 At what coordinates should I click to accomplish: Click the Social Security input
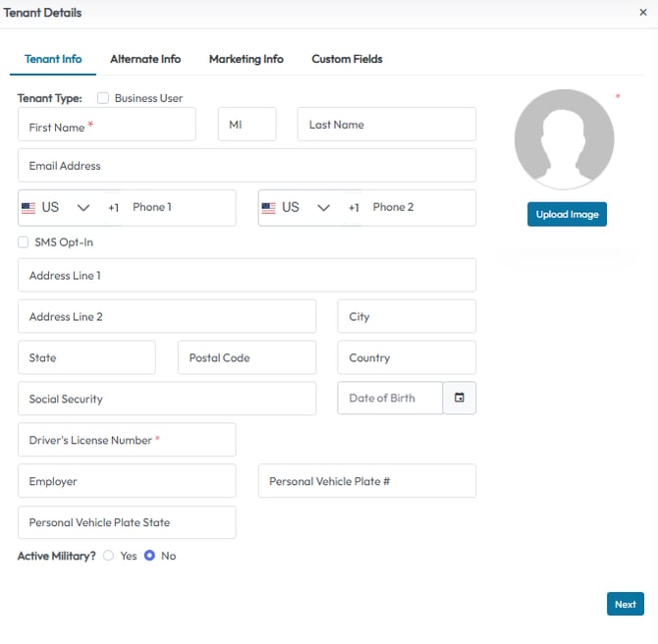point(167,400)
